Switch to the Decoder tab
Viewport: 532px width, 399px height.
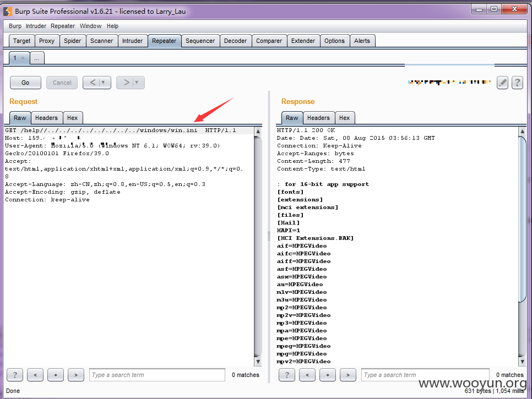point(236,41)
